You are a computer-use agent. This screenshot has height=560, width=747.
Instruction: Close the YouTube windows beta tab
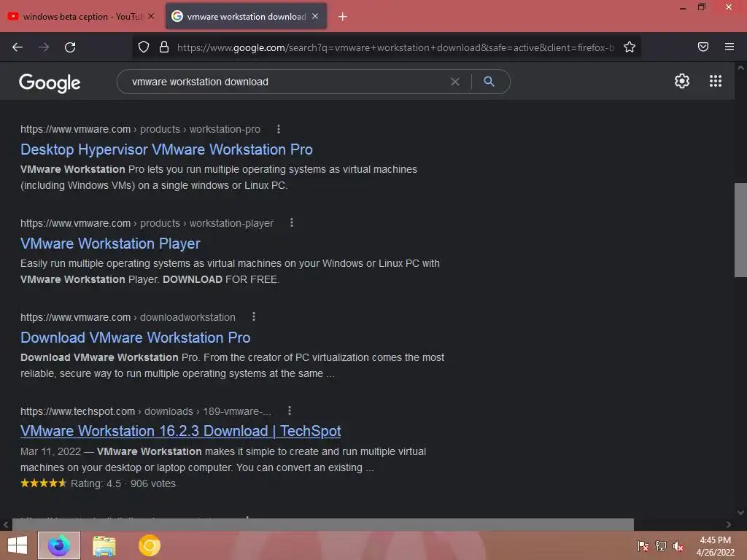point(151,16)
